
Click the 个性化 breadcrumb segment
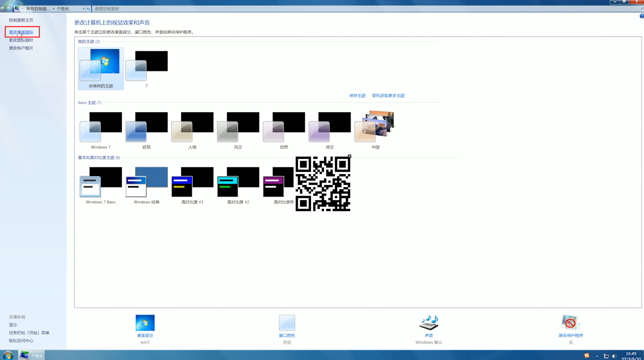pos(63,9)
